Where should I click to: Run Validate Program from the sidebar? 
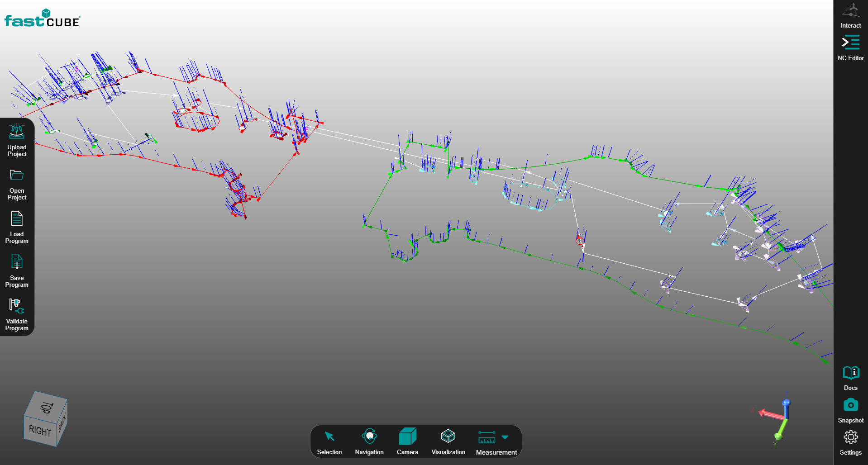tap(17, 306)
